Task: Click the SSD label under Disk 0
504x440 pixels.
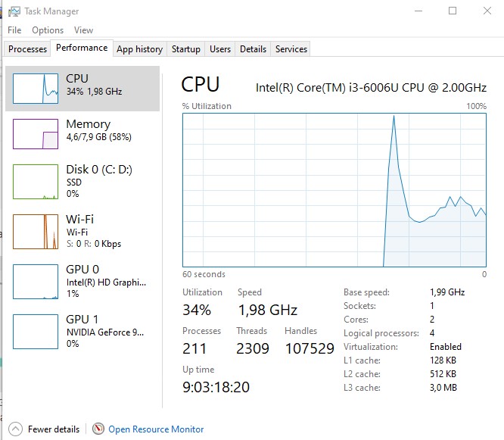Action: point(74,183)
